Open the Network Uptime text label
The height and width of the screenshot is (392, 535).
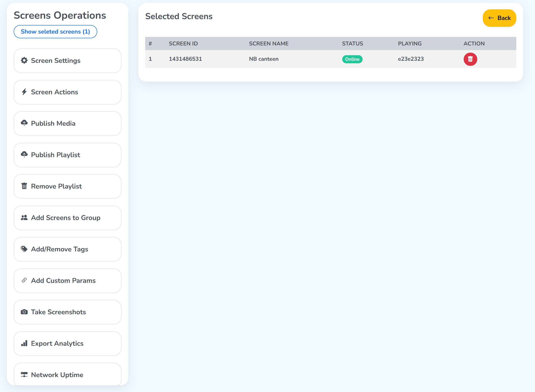57,375
